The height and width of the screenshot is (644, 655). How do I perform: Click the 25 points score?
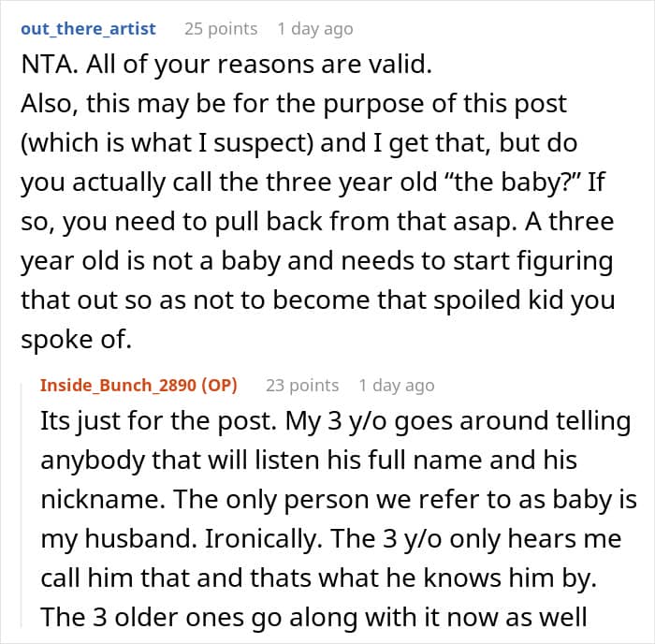point(221,29)
